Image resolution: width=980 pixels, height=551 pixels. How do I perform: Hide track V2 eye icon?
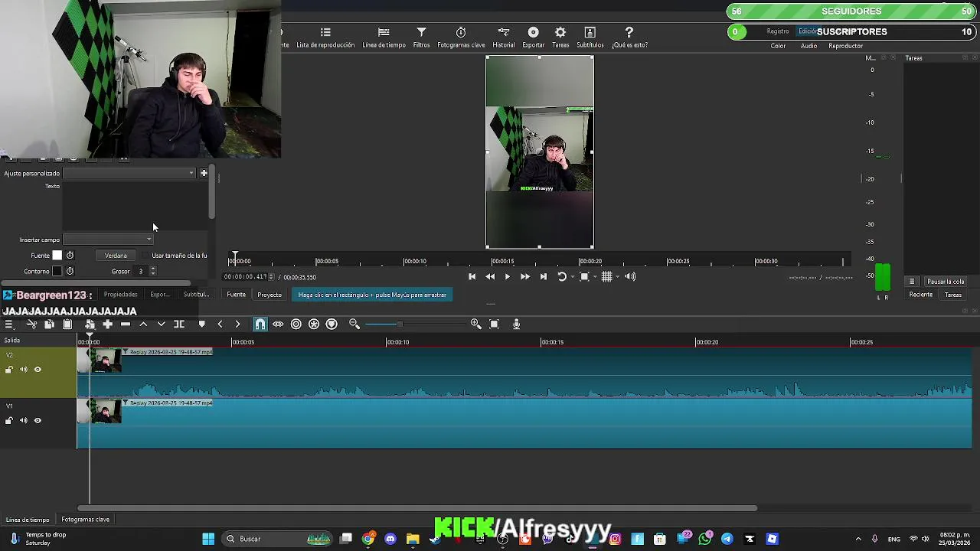[x=38, y=370]
